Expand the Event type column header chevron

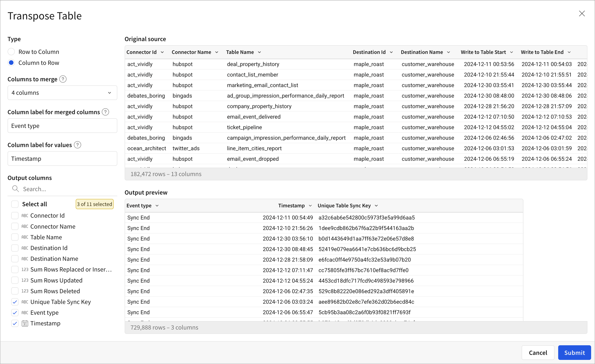[x=157, y=206]
